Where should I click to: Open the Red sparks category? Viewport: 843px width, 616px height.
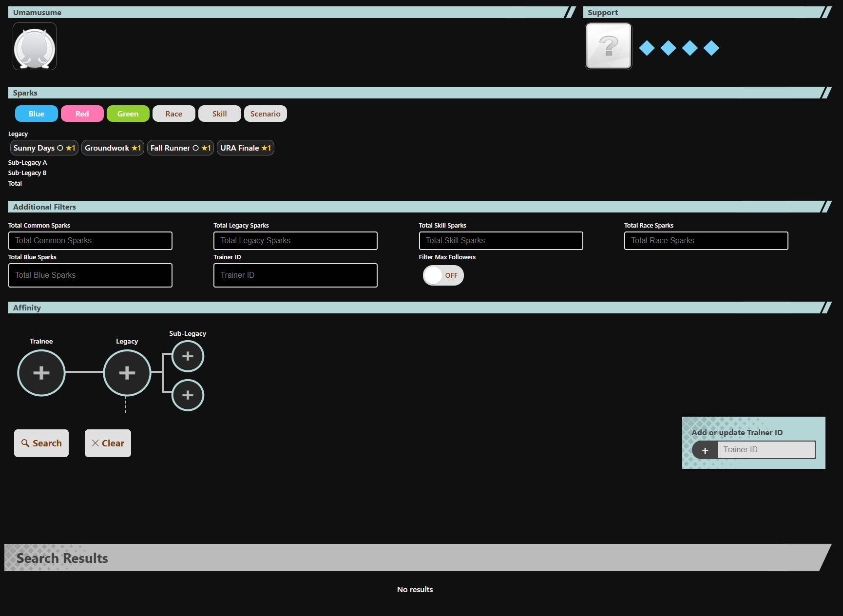click(x=82, y=114)
